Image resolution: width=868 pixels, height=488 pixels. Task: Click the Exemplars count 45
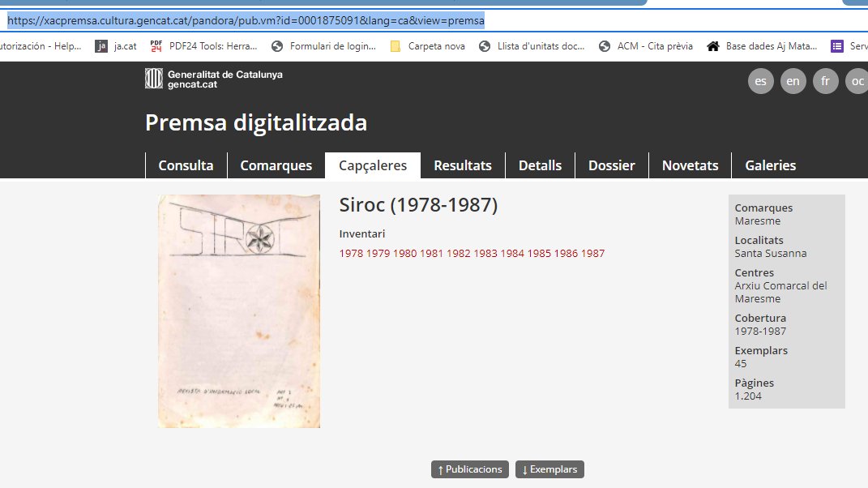741,364
